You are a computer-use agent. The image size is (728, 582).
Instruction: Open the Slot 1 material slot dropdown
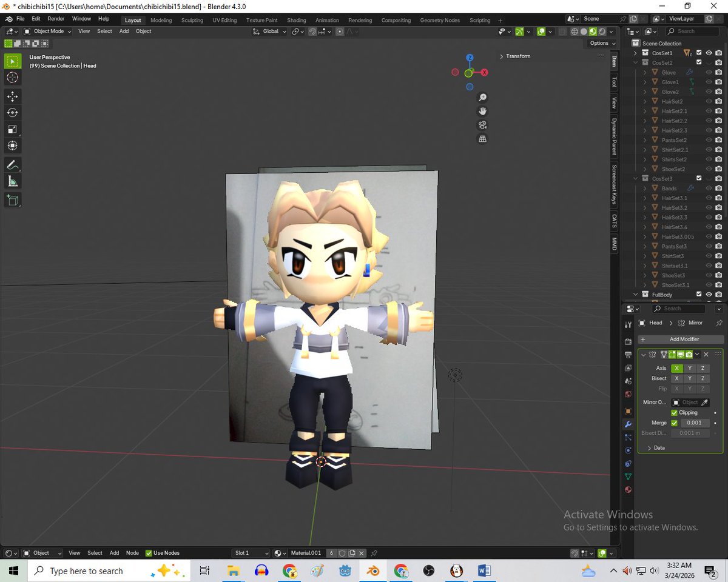pos(251,553)
